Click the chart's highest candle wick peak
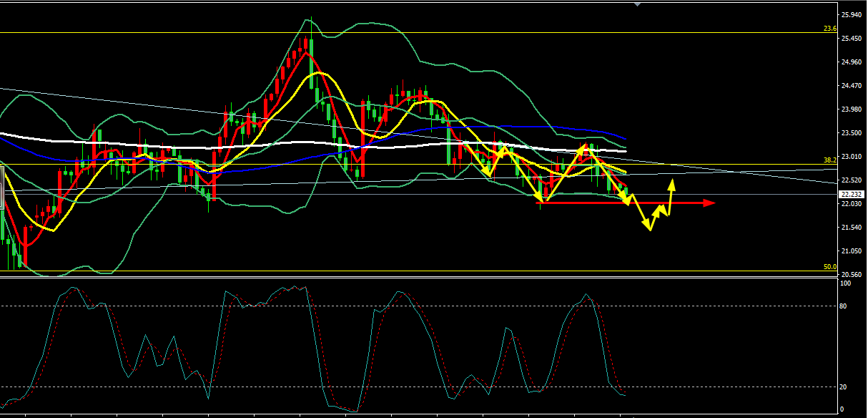868x418 pixels. (x=311, y=19)
